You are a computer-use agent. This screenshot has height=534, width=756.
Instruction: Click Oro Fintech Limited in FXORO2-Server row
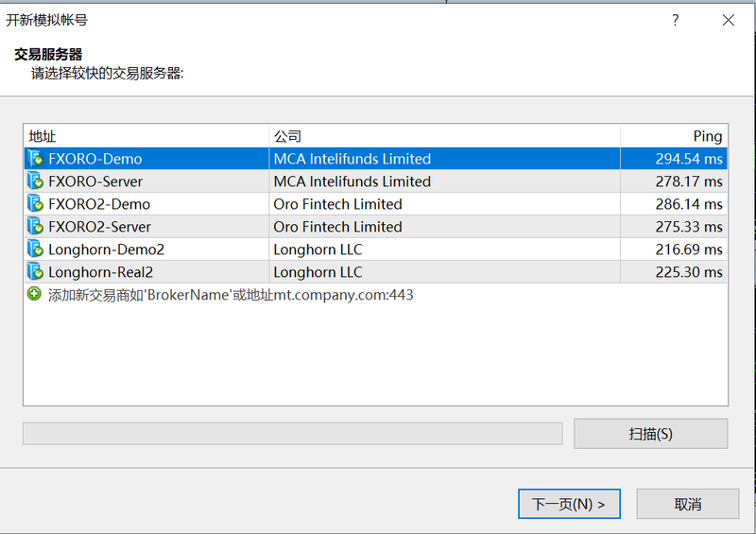click(337, 227)
